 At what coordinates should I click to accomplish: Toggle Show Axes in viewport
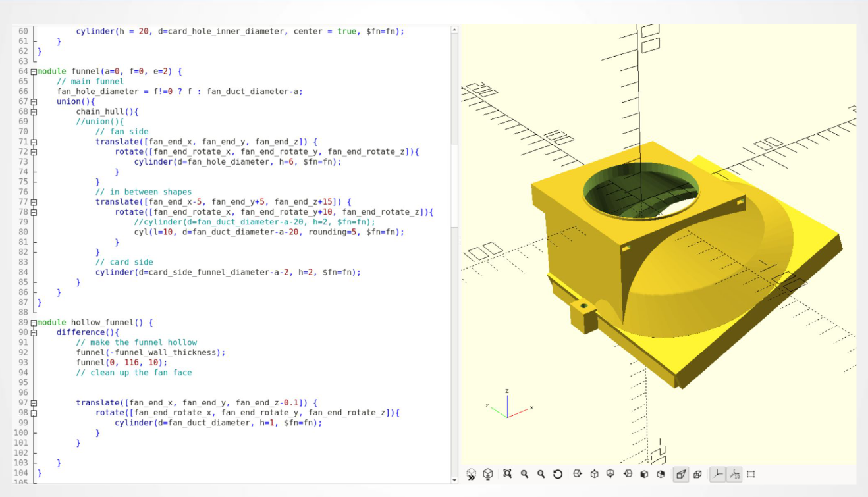[x=718, y=474]
